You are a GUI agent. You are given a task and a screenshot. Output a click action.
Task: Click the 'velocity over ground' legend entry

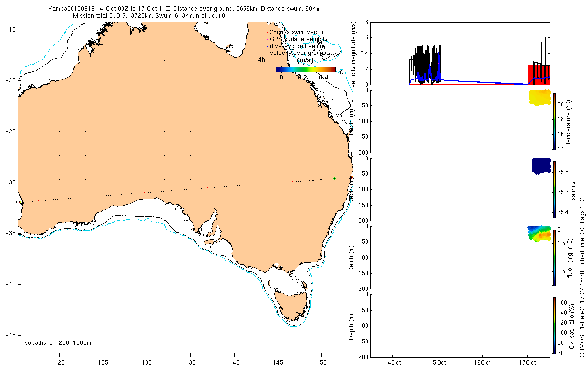(295, 53)
